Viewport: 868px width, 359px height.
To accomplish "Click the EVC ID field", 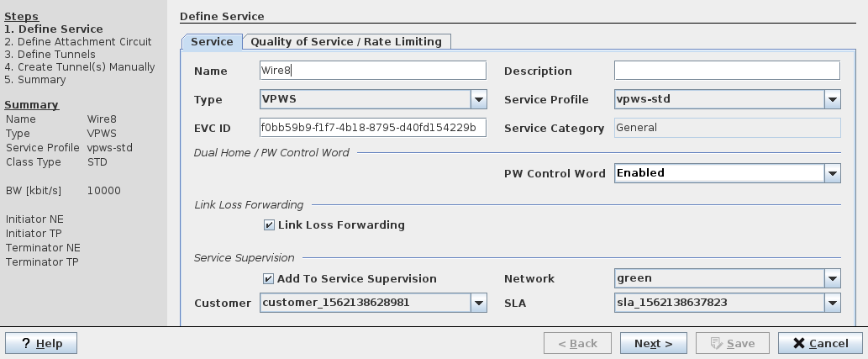I will coord(373,128).
